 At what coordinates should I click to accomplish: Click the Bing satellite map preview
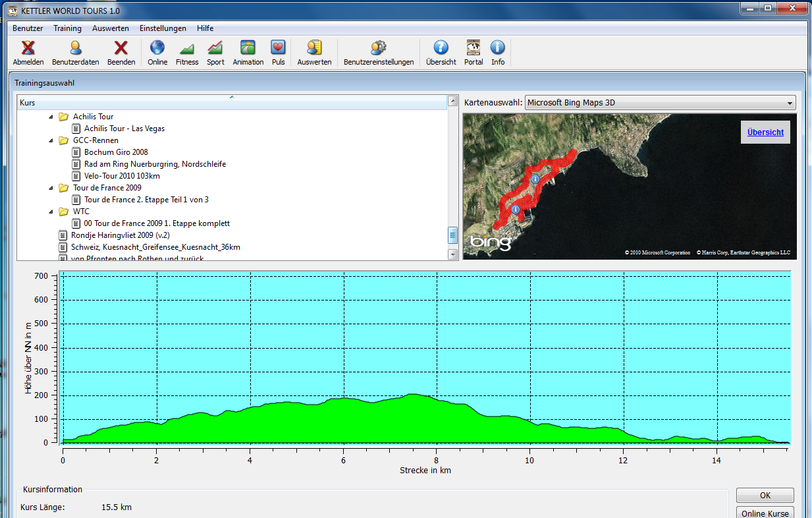tap(630, 187)
